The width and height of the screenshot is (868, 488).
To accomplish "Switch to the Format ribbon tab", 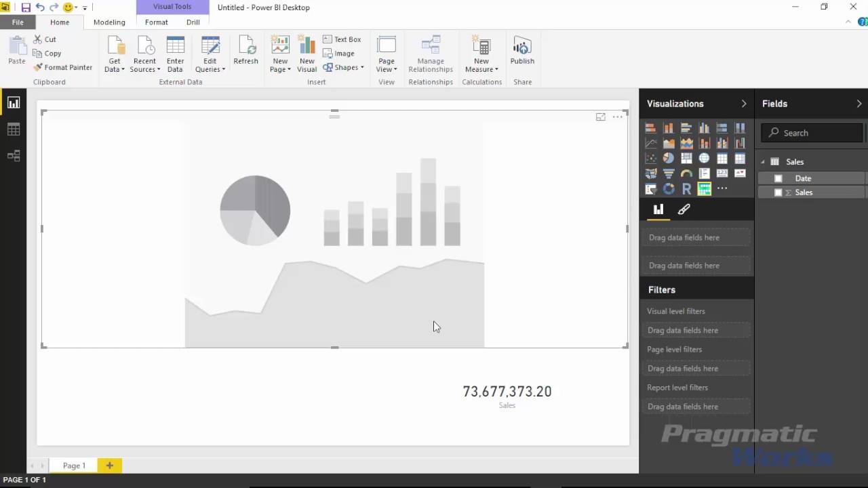I will pyautogui.click(x=156, y=22).
